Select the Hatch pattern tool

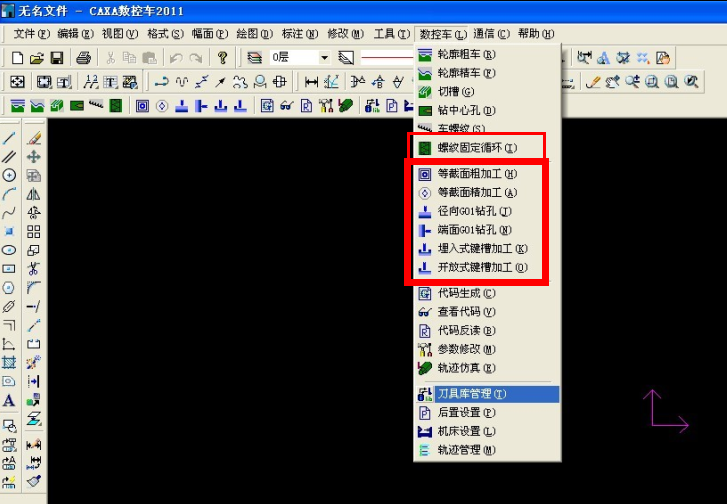point(9,363)
